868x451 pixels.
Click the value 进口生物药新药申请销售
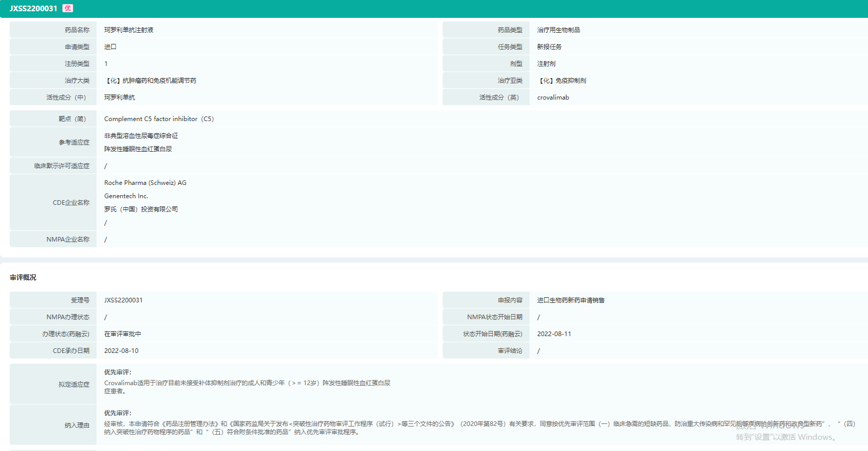point(571,300)
